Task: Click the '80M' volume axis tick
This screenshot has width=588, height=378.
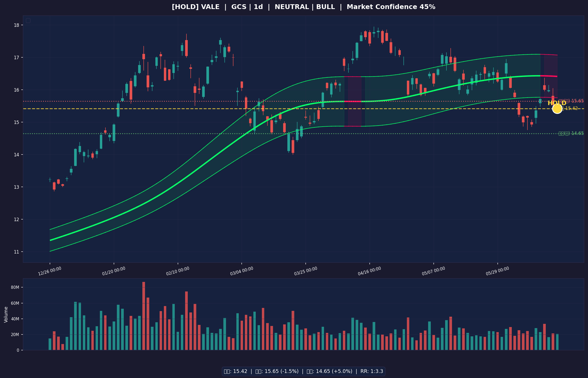Action: pos(15,287)
